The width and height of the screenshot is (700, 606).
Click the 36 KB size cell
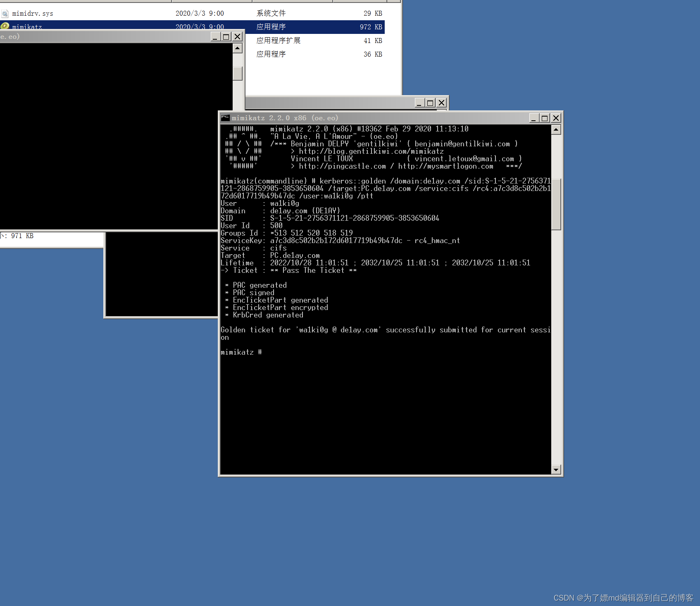point(373,54)
